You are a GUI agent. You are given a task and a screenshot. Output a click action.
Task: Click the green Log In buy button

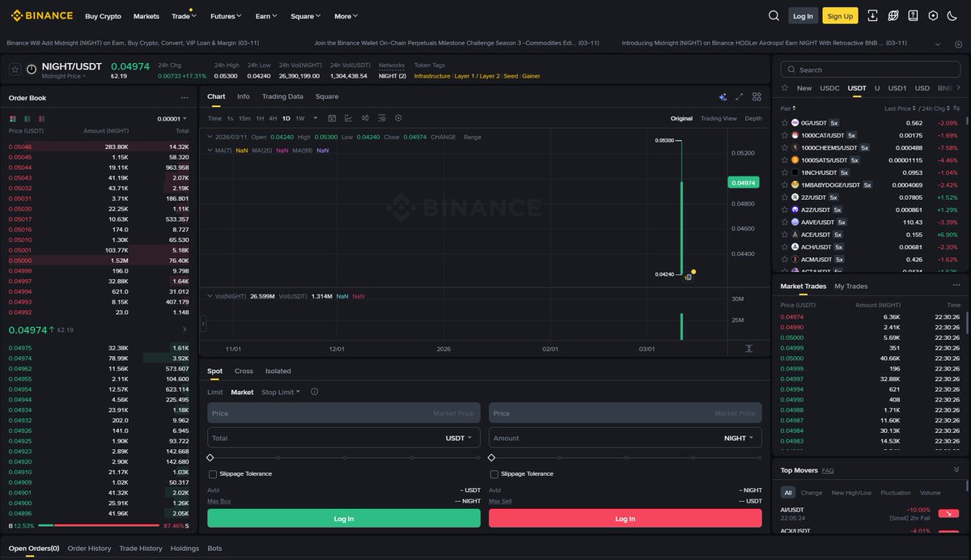coord(343,518)
